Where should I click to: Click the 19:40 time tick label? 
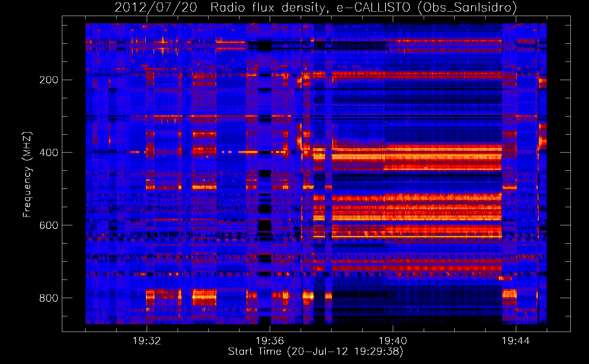click(393, 341)
